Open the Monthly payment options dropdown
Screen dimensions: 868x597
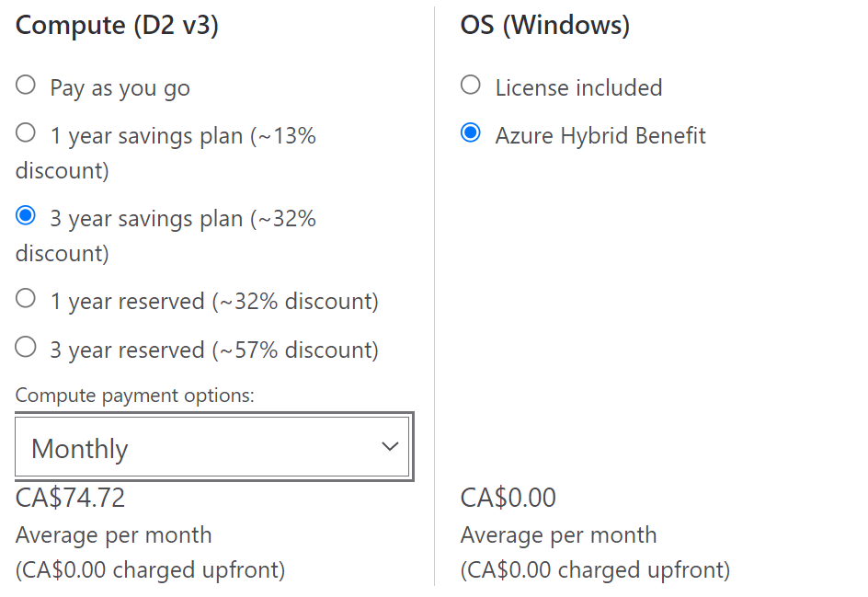pyautogui.click(x=212, y=448)
